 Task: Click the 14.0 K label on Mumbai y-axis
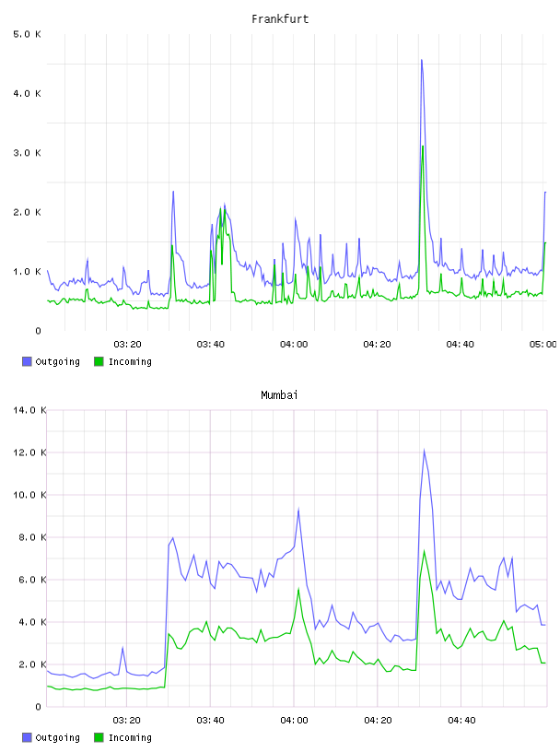coord(29,410)
